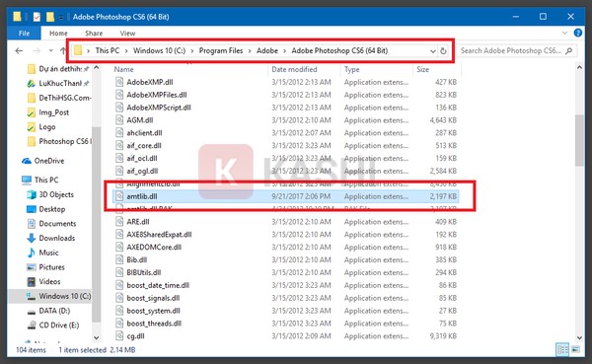Select the cg.dll file
Screen dimensions: 592x364
[135, 336]
